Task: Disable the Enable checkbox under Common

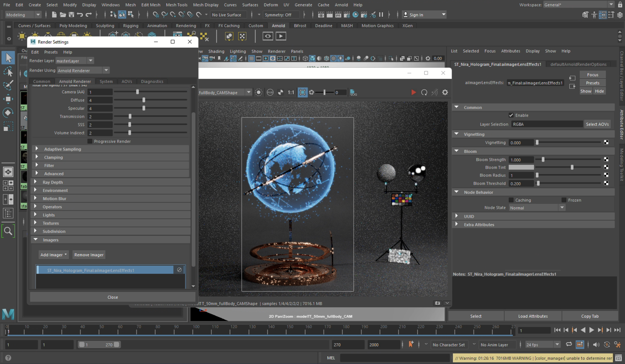Action: tap(511, 115)
